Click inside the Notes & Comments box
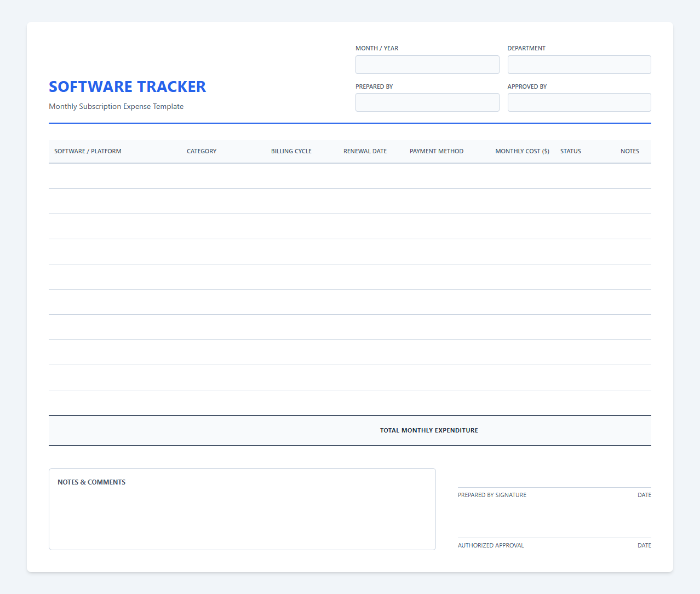This screenshot has width=700, height=594. [242, 509]
